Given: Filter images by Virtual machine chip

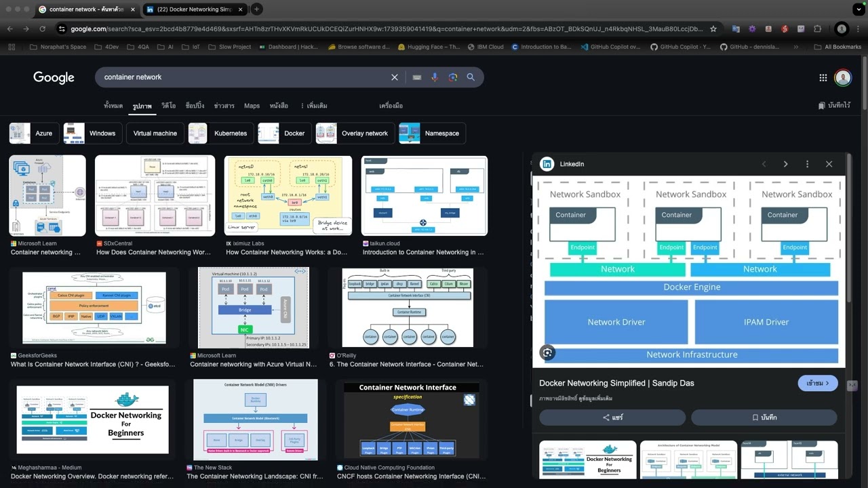Looking at the screenshot, I should point(155,134).
